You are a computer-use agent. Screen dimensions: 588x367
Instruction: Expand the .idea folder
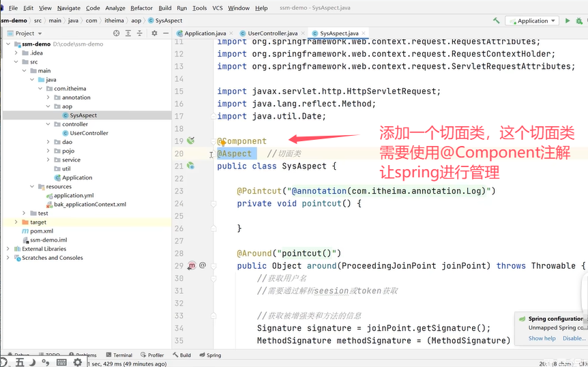point(16,53)
